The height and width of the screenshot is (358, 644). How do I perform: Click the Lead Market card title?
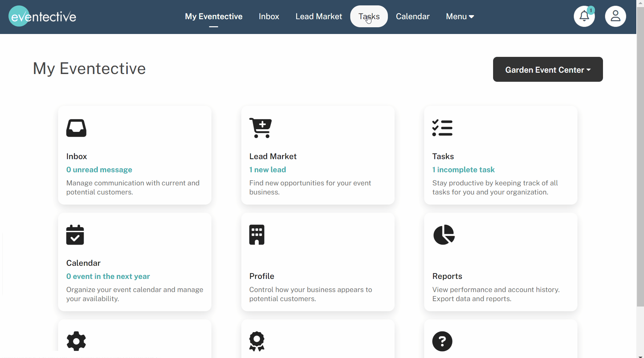pyautogui.click(x=273, y=156)
